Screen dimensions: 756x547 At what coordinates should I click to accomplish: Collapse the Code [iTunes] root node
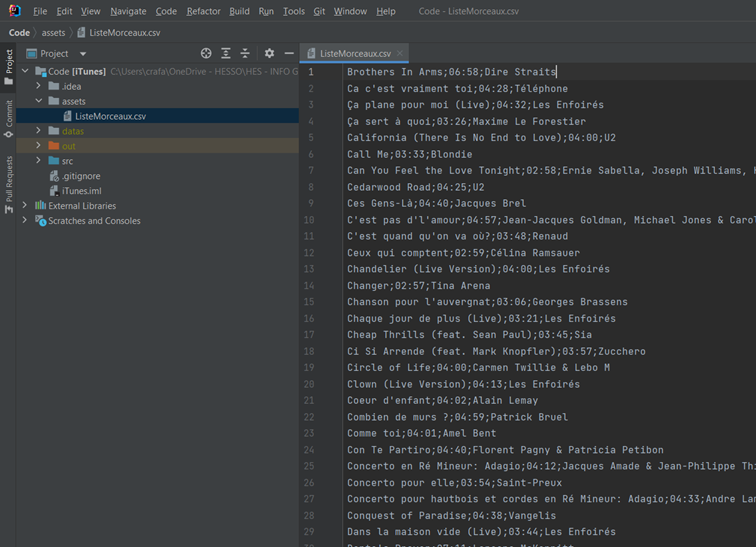click(25, 71)
